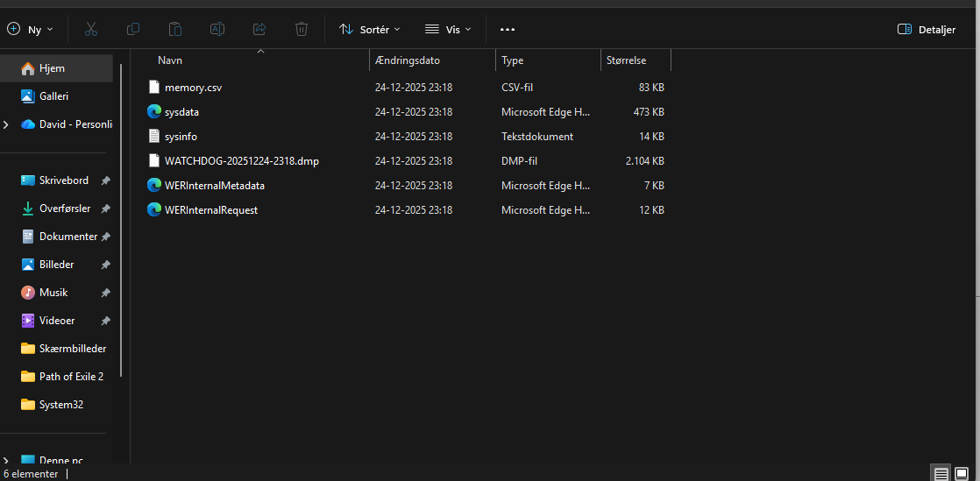Viewport: 980px width, 481px height.
Task: Go to Hjem in the sidebar
Action: (x=56, y=68)
